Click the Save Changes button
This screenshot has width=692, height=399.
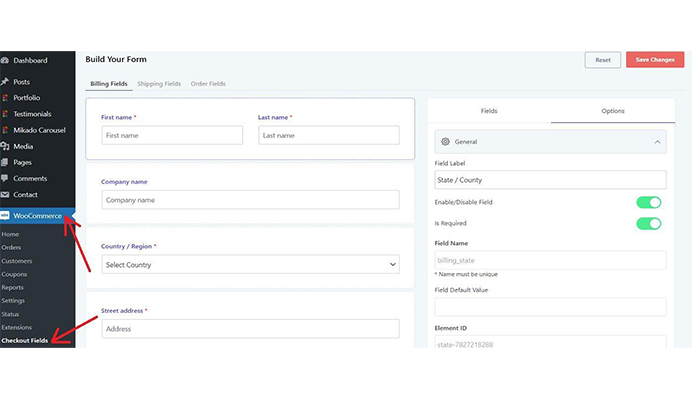click(x=655, y=60)
